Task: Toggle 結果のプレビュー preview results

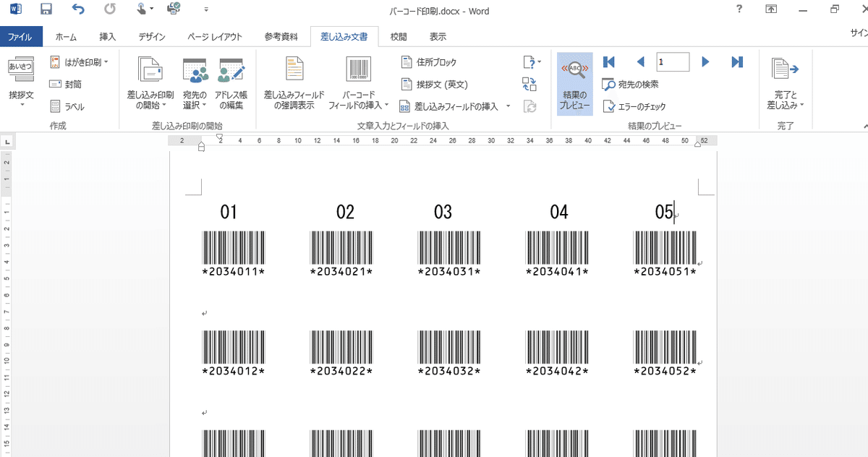Action: pyautogui.click(x=575, y=84)
